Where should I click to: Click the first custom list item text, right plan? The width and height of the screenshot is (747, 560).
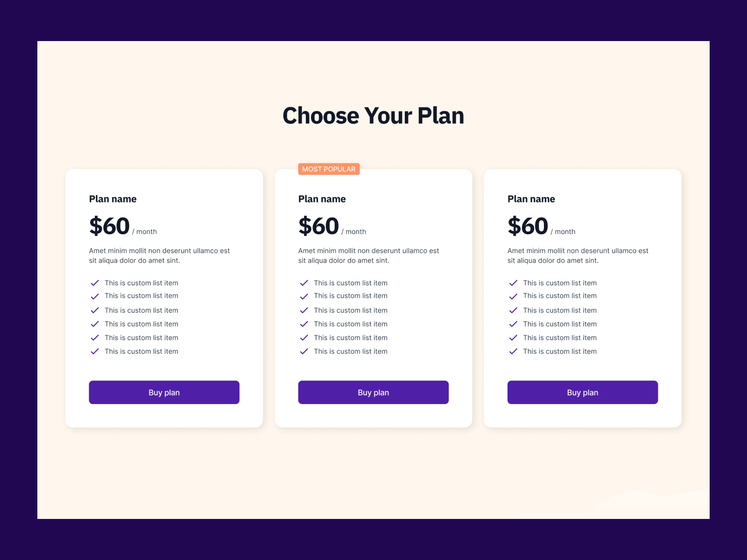pyautogui.click(x=560, y=283)
